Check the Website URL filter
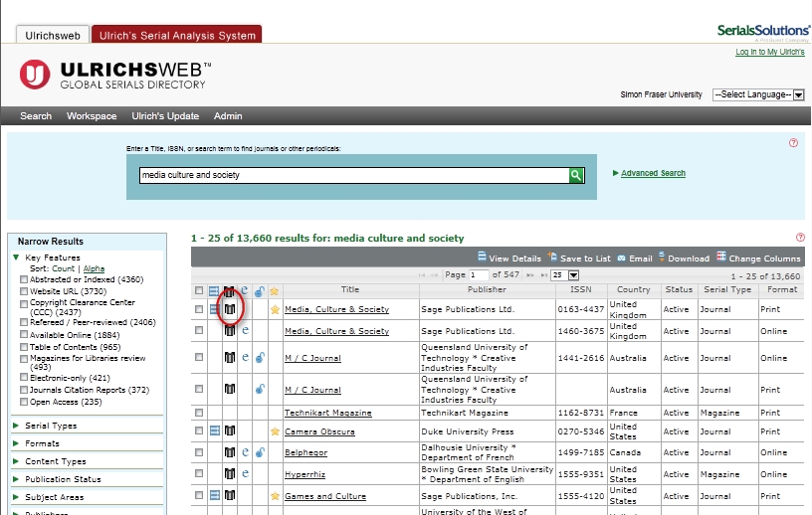Viewport: 812px width, 515px height. click(24, 291)
